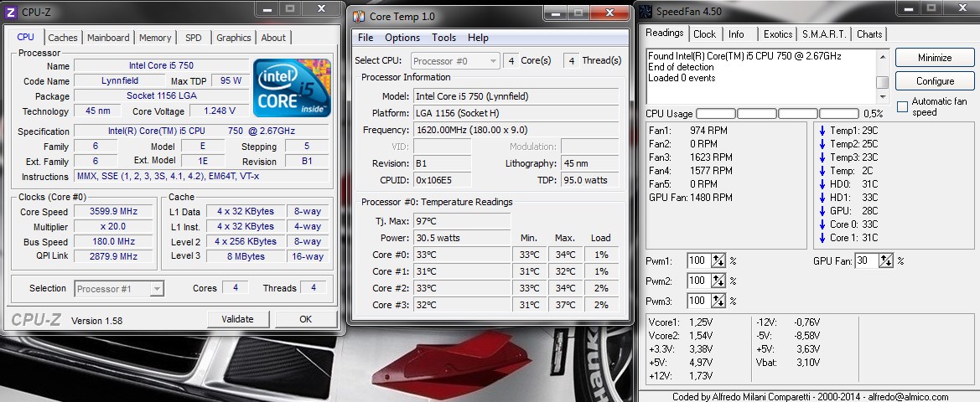980x402 pixels.
Task: Open the Charts tab in SpeedFan
Action: click(869, 34)
